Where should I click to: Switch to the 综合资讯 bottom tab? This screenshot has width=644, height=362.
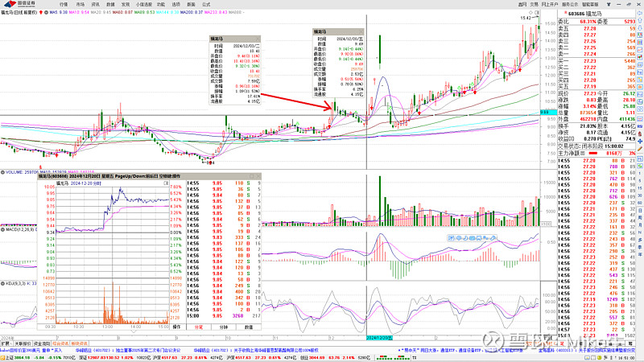click(60, 343)
